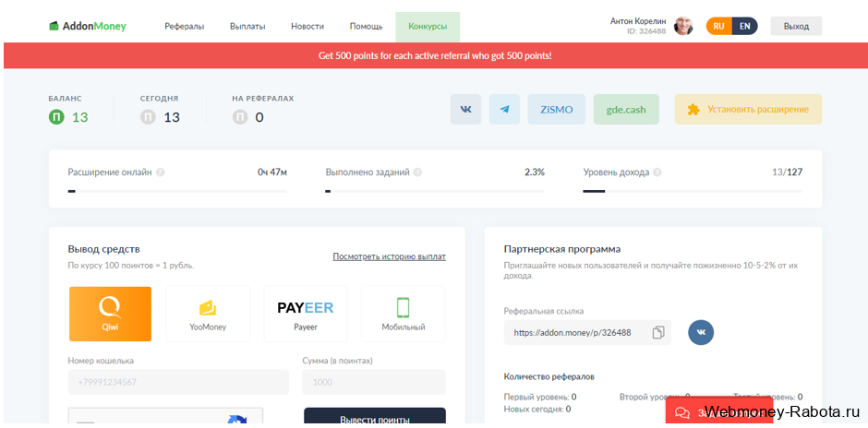
Task: Open Рефералы menu item
Action: click(x=185, y=26)
